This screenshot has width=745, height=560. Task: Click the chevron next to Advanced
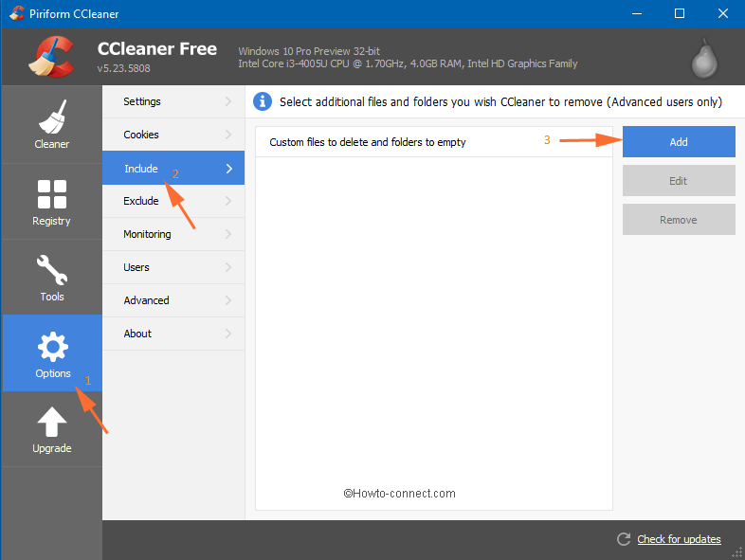(x=228, y=300)
